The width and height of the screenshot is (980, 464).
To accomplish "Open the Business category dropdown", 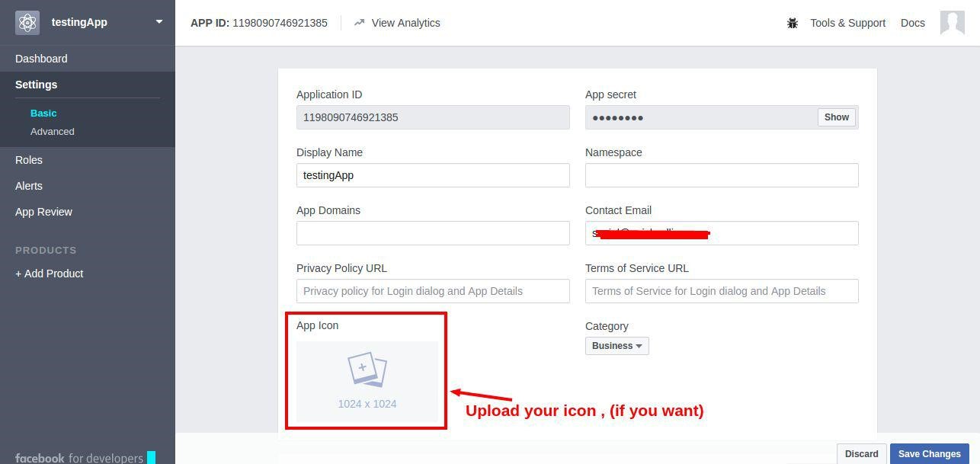I will [x=617, y=346].
